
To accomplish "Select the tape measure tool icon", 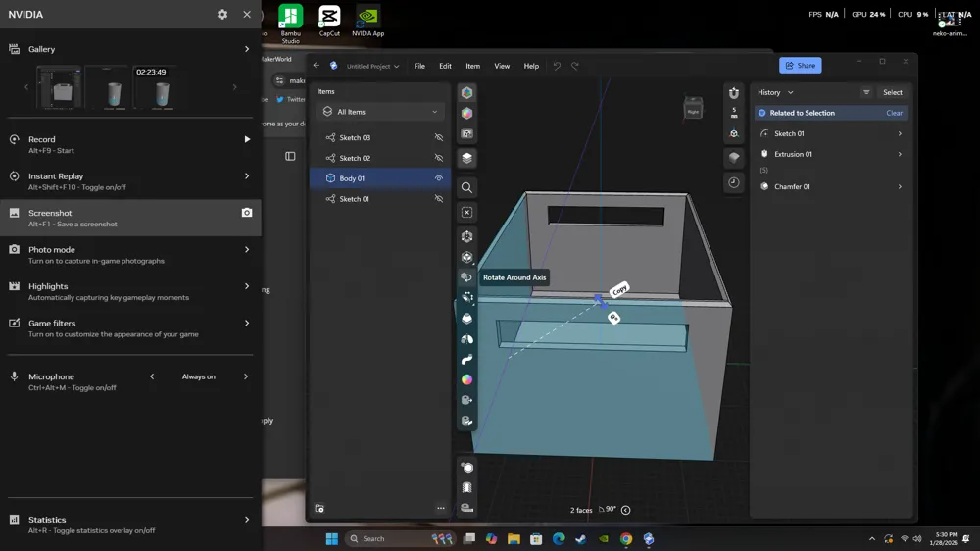I will tap(466, 508).
